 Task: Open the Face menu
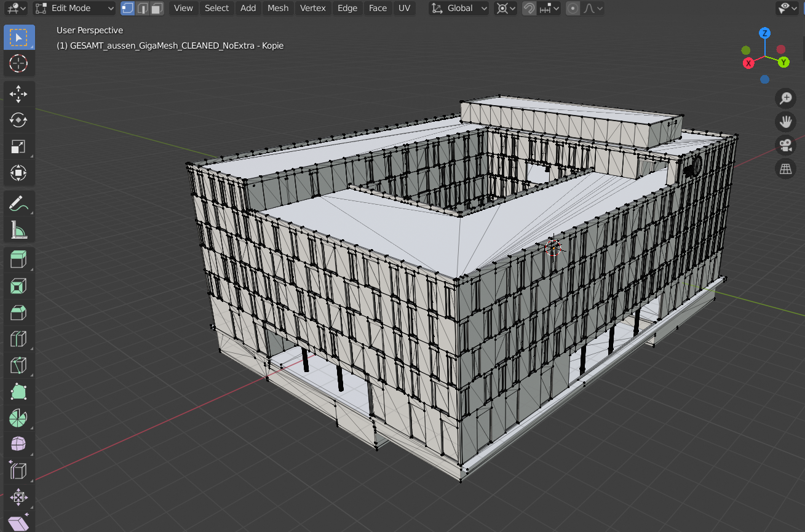click(x=378, y=8)
